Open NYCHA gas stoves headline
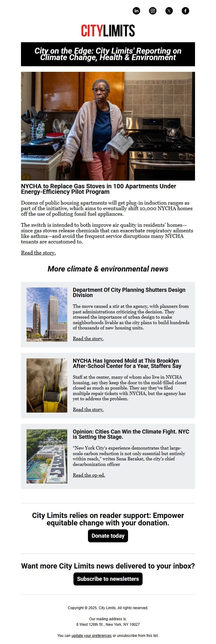The width and height of the screenshot is (216, 644). [x=98, y=189]
